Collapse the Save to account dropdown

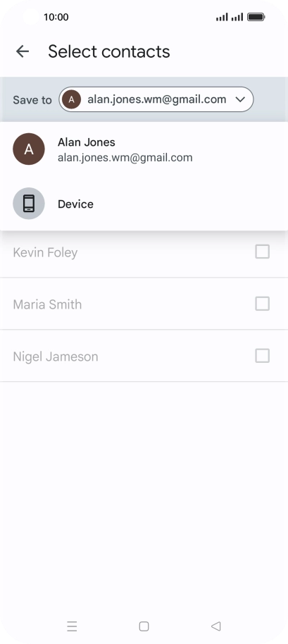tap(156, 99)
